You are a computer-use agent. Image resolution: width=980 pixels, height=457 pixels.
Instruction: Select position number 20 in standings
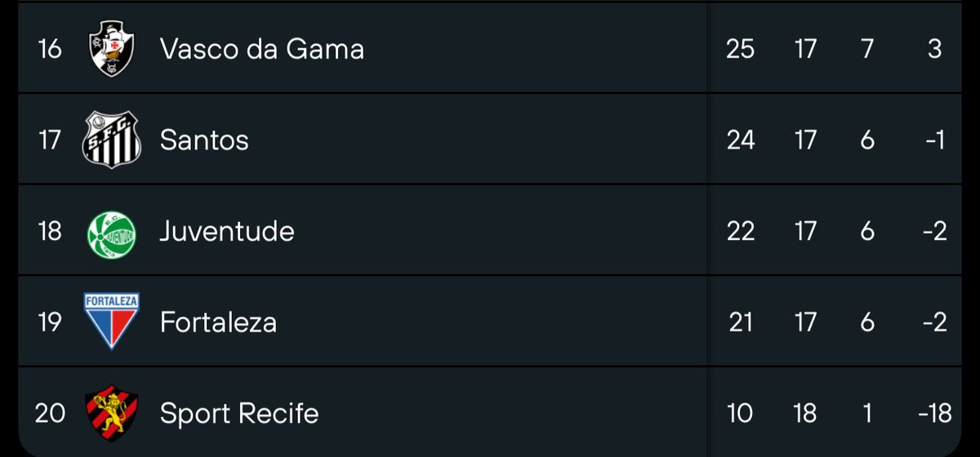pos(50,414)
